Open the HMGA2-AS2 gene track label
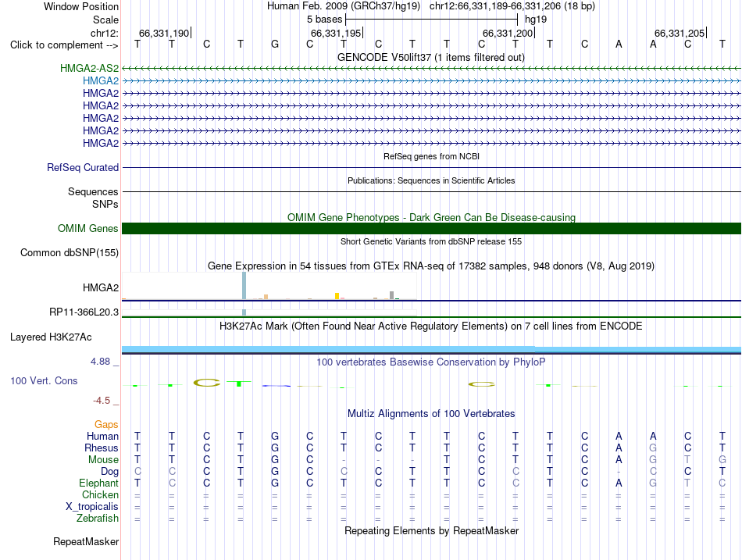The width and height of the screenshot is (742, 560). pos(90,68)
